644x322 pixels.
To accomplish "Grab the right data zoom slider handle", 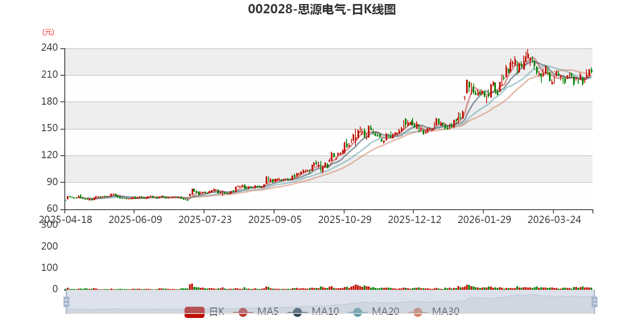I will tap(594, 302).
